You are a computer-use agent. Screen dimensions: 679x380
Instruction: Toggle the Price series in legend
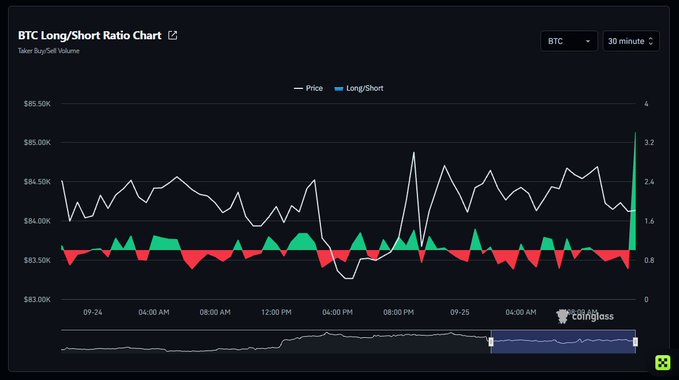(308, 88)
